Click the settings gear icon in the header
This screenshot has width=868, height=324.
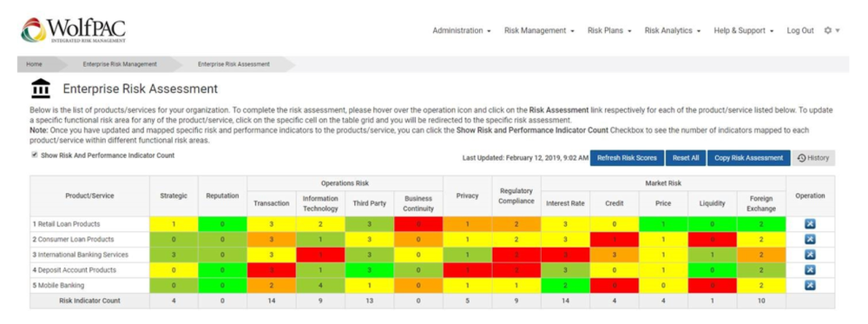(x=832, y=31)
